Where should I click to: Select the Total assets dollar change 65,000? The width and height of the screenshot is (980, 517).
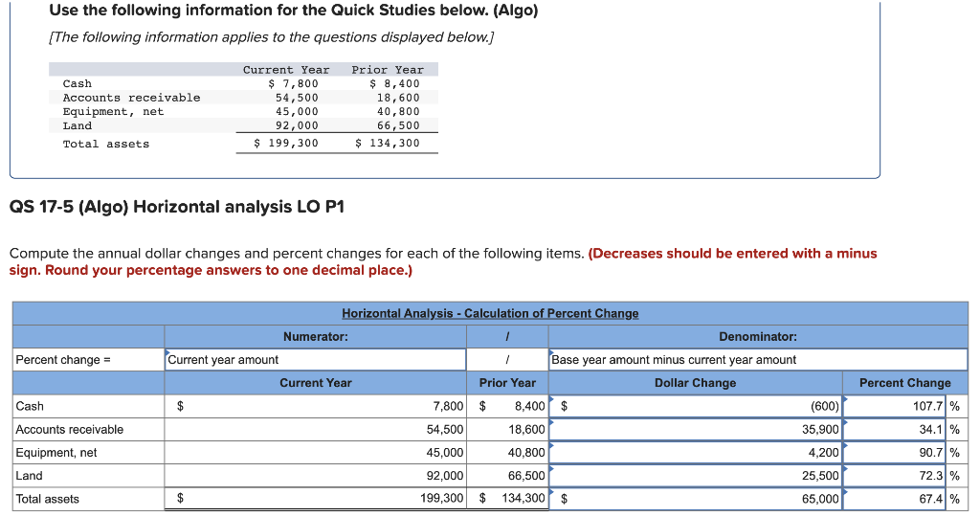click(x=696, y=499)
